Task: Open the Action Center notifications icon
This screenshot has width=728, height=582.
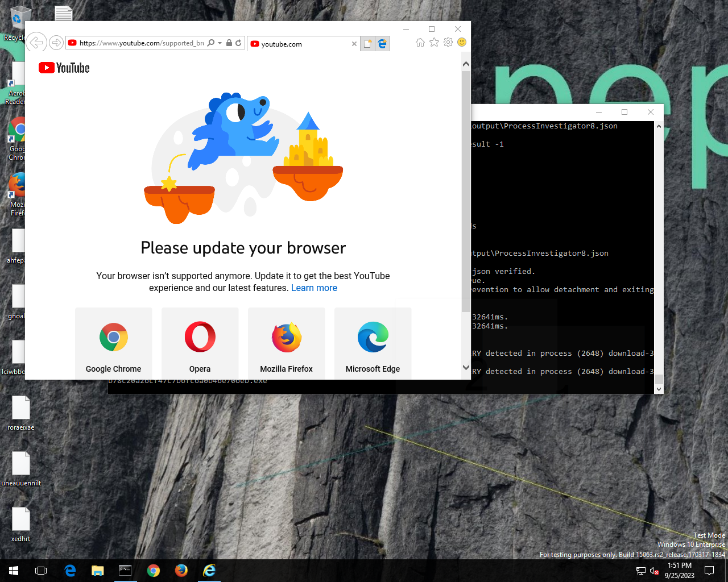Action: 709,571
